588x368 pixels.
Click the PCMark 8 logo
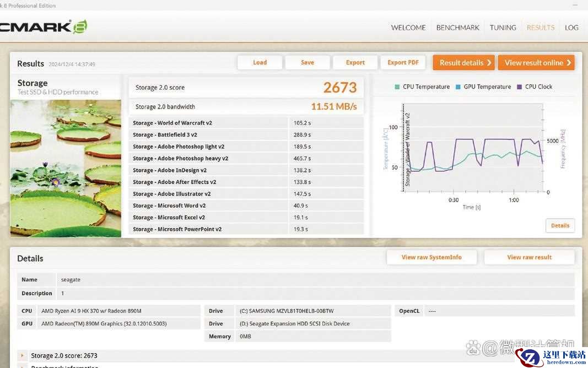43,26
